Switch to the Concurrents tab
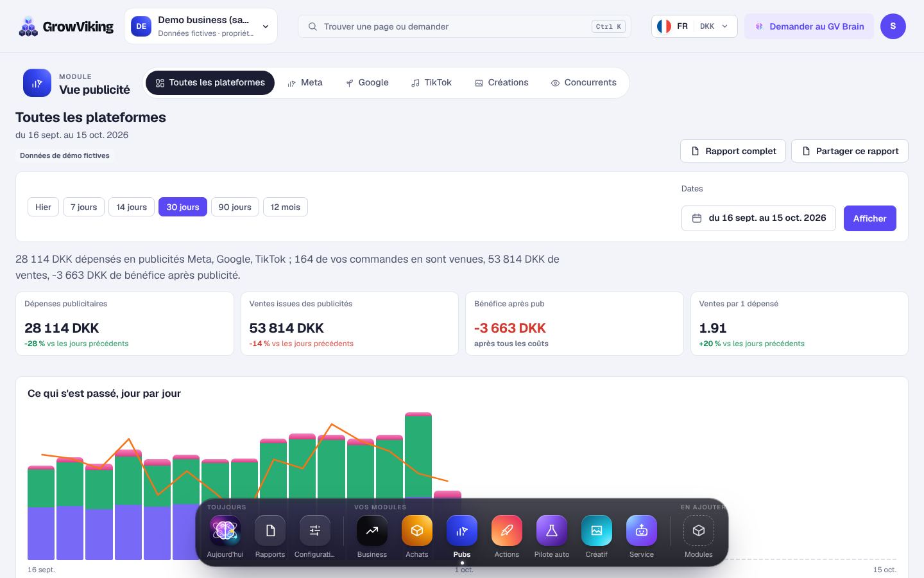 (x=583, y=83)
